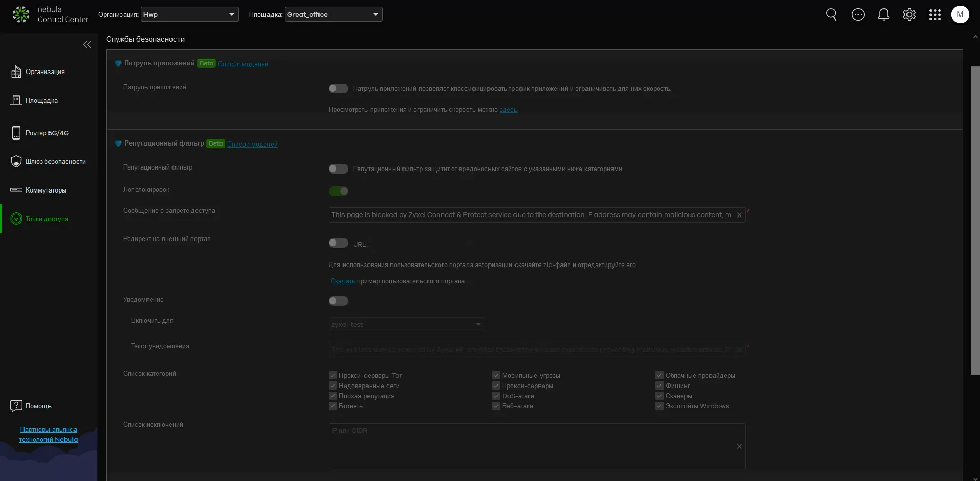Open the Включить для zyxel-test dropdown

tap(407, 325)
